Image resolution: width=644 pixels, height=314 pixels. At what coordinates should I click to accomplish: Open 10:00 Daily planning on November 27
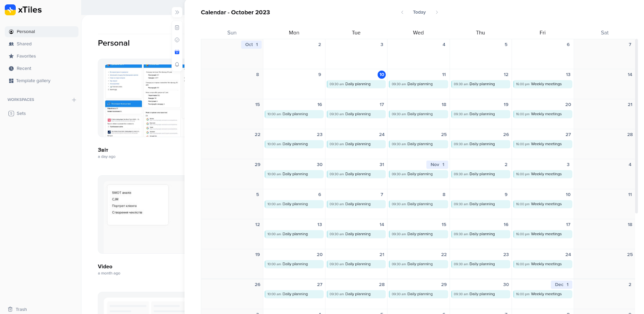pyautogui.click(x=294, y=294)
